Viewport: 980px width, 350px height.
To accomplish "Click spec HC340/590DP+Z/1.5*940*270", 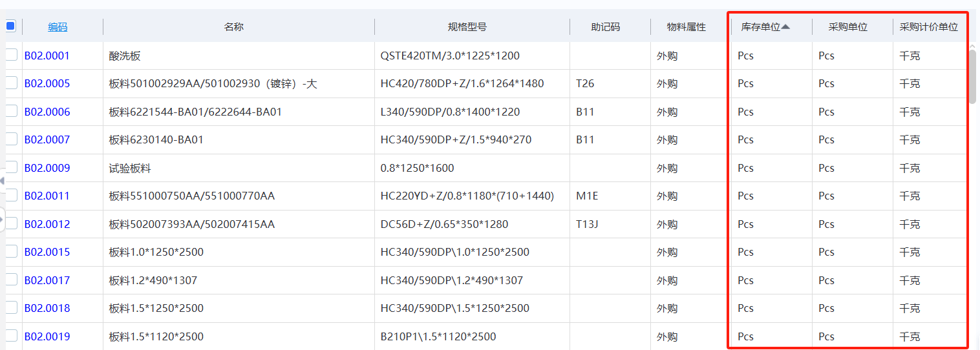I will (456, 139).
